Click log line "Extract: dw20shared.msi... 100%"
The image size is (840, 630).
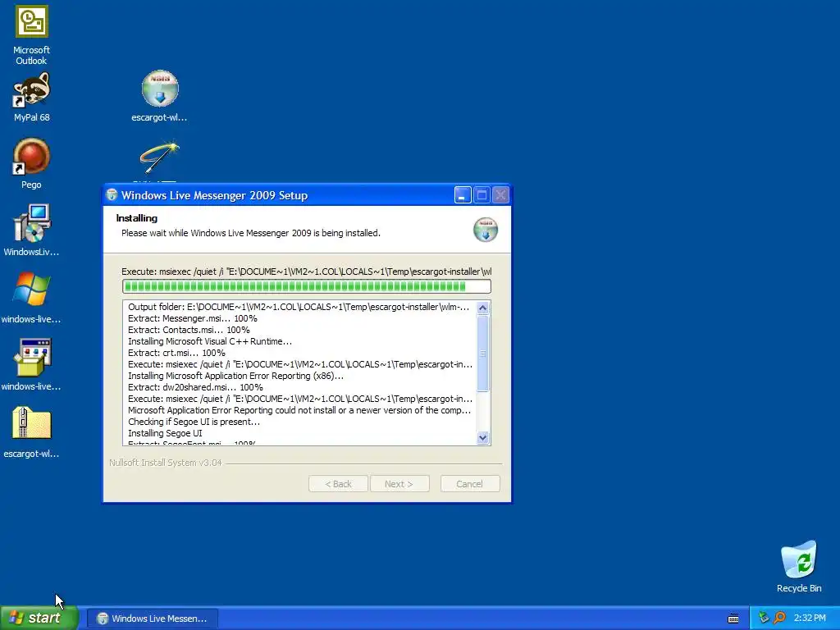coord(195,387)
